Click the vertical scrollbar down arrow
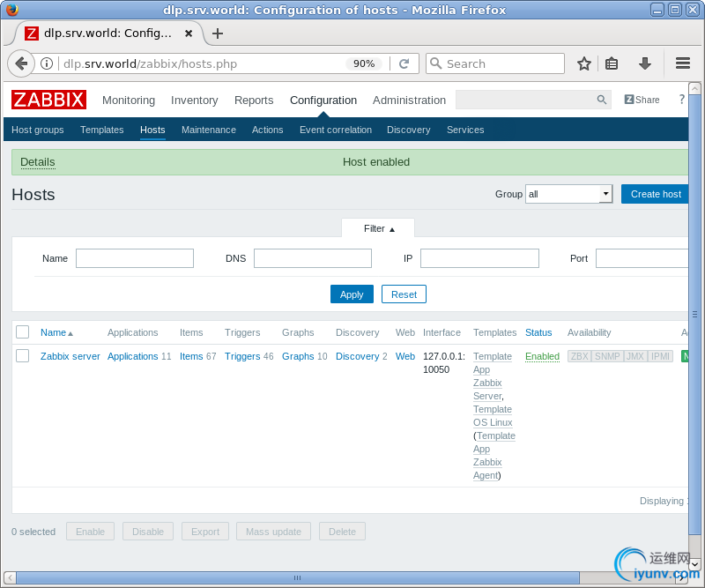 (694, 564)
